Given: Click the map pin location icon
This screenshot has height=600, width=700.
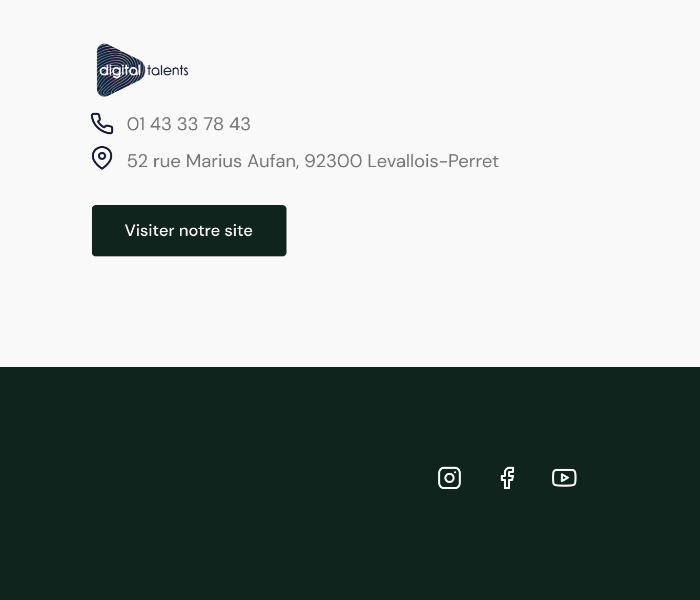Looking at the screenshot, I should (102, 158).
